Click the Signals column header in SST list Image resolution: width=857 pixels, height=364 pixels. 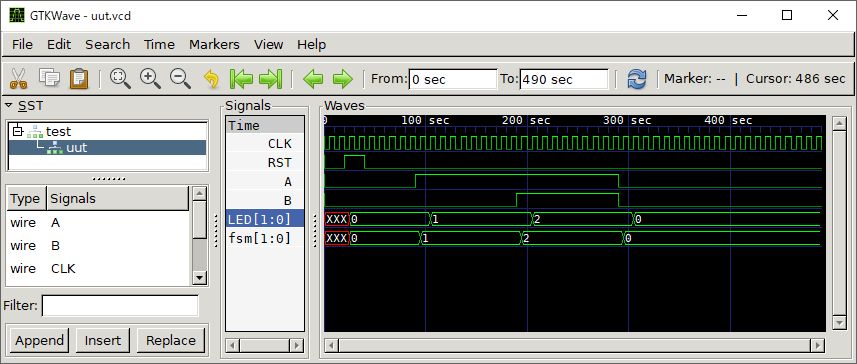click(x=118, y=198)
